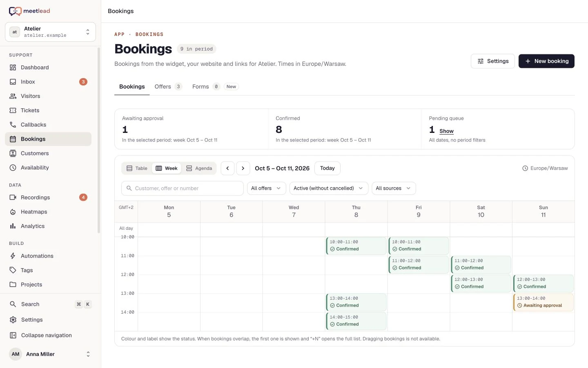Switch calendar to Week view
Image resolution: width=588 pixels, height=368 pixels.
click(167, 168)
